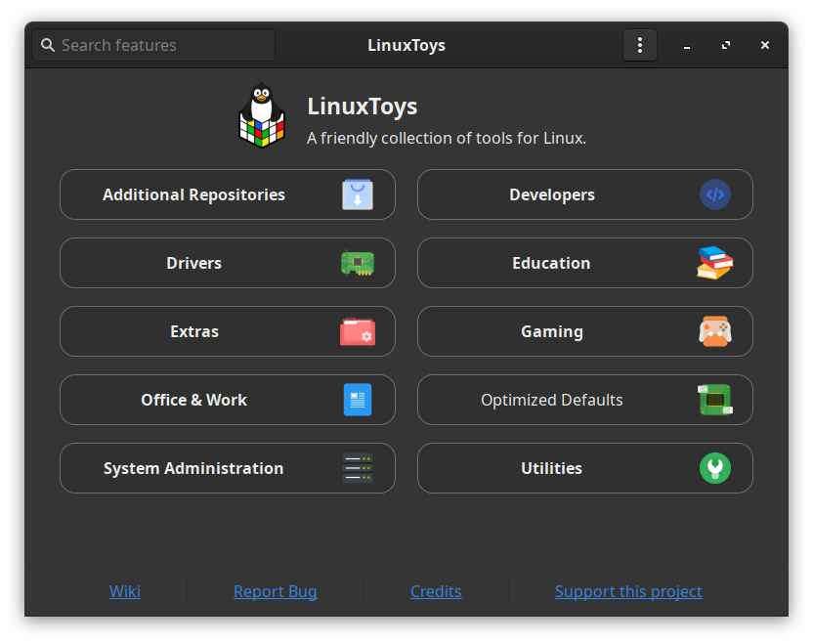Click the shopping bag icon on Additional Repositories
Viewport: 813px width, 644px height.
[x=358, y=194]
